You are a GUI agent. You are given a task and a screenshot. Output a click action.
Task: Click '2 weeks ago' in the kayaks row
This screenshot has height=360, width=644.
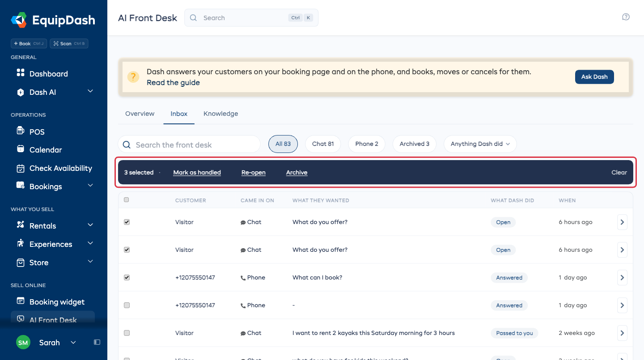577,333
